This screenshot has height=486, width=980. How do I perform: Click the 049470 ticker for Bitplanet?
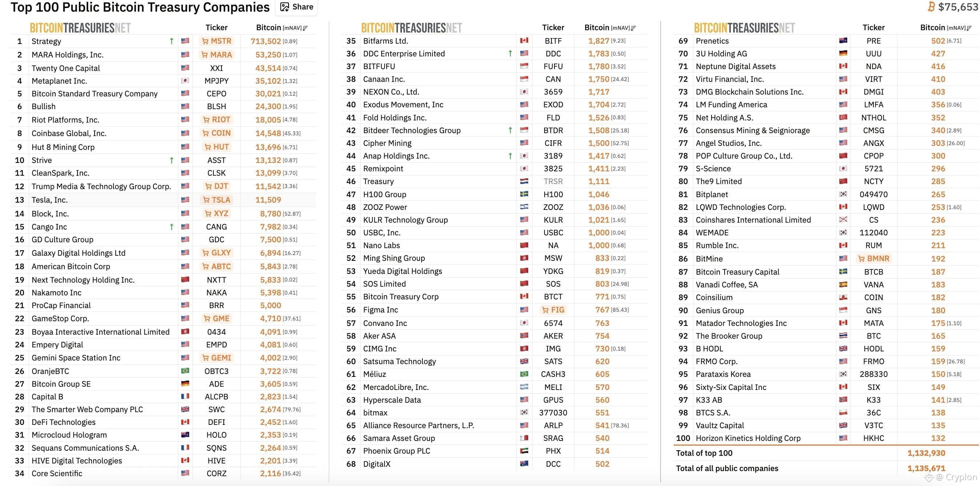click(x=873, y=195)
